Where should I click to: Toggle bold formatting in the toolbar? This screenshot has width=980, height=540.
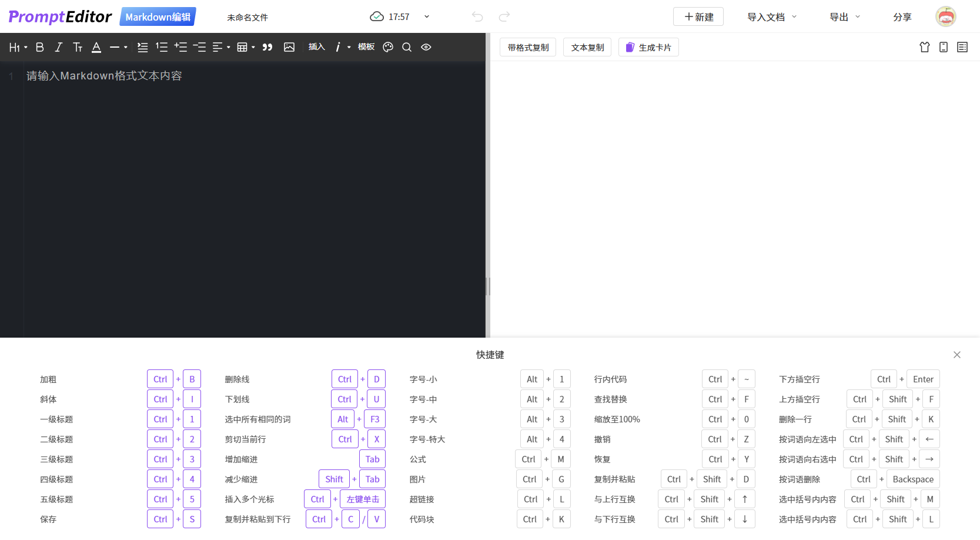point(39,47)
